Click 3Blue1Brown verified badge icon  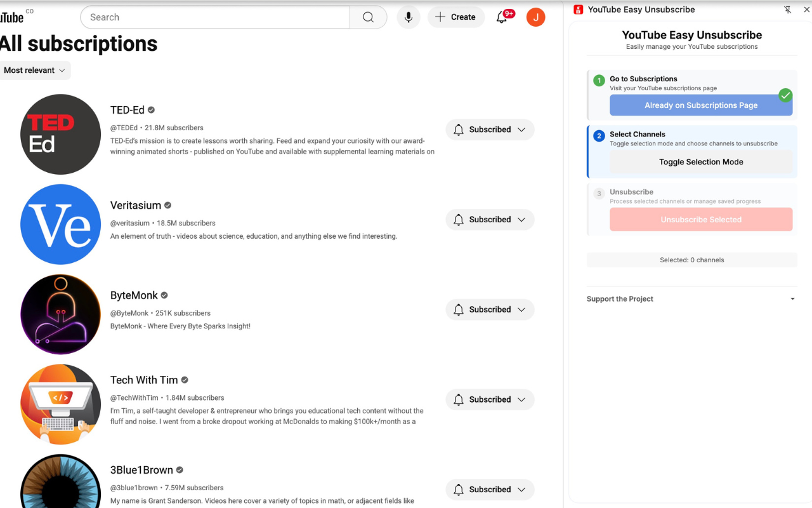[180, 470]
